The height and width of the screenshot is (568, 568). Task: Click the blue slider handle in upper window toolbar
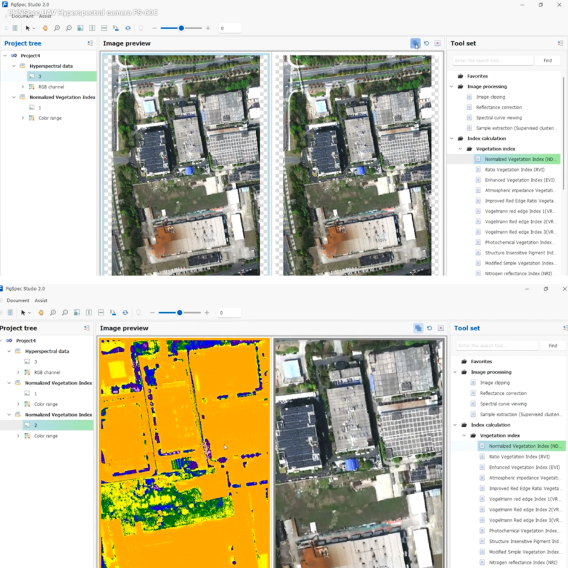(x=181, y=28)
